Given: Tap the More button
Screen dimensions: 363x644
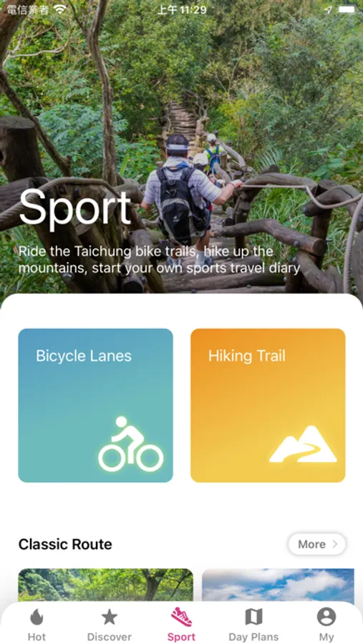Looking at the screenshot, I should (317, 545).
